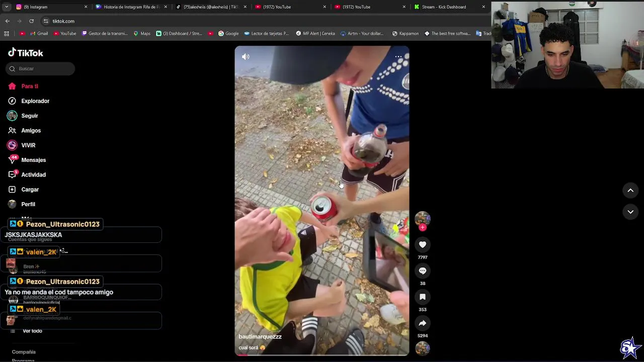Viewport: 644px width, 362px height.
Task: Open the comments on the video
Action: click(423, 271)
